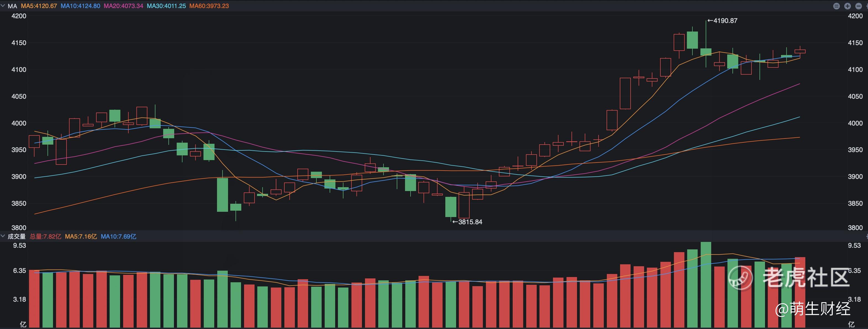This screenshot has width=868, height=329.
Task: Click the volume MA10:7.69亿 label
Action: click(x=119, y=237)
